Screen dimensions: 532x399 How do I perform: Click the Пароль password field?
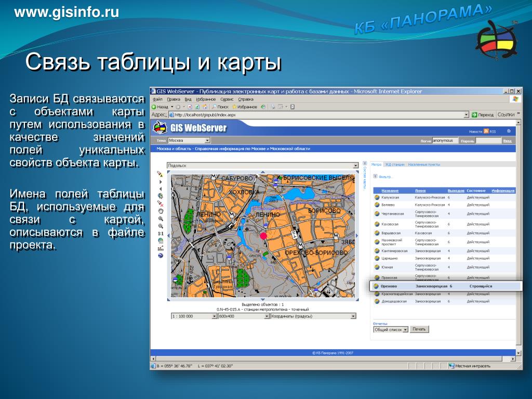pyautogui.click(x=488, y=140)
